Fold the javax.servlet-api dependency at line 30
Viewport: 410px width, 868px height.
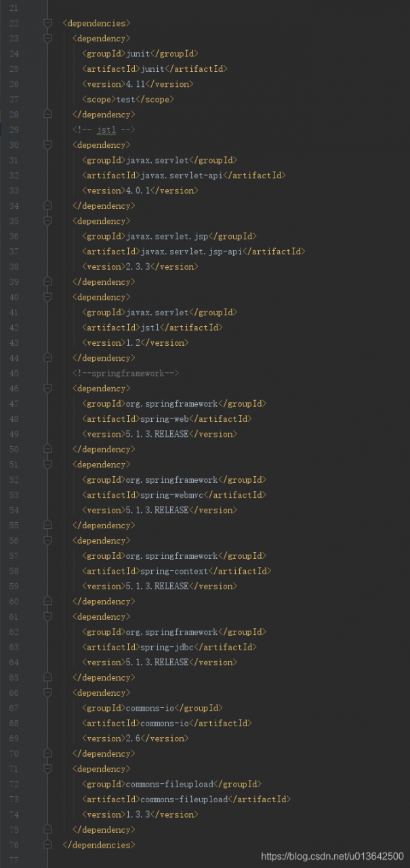coord(47,145)
